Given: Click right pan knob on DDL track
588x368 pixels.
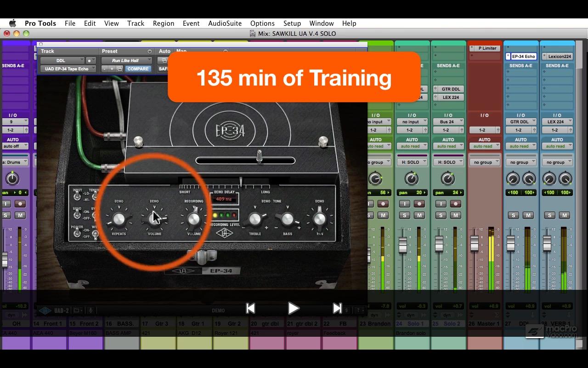Looking at the screenshot, I should [x=529, y=179].
